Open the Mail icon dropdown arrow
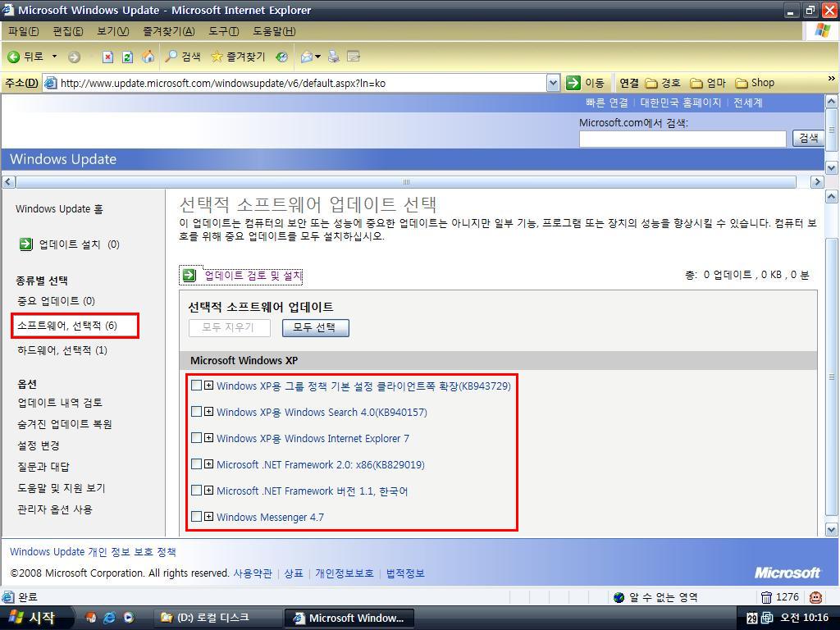Image resolution: width=840 pixels, height=630 pixels. [x=317, y=57]
